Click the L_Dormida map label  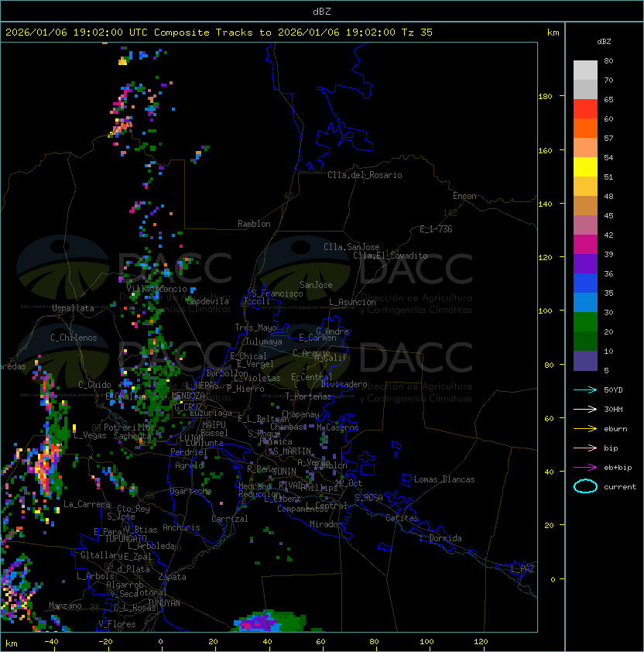coord(440,538)
